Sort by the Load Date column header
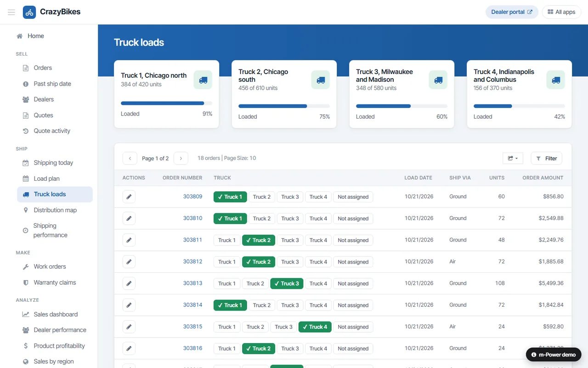588x368 pixels. tap(418, 178)
